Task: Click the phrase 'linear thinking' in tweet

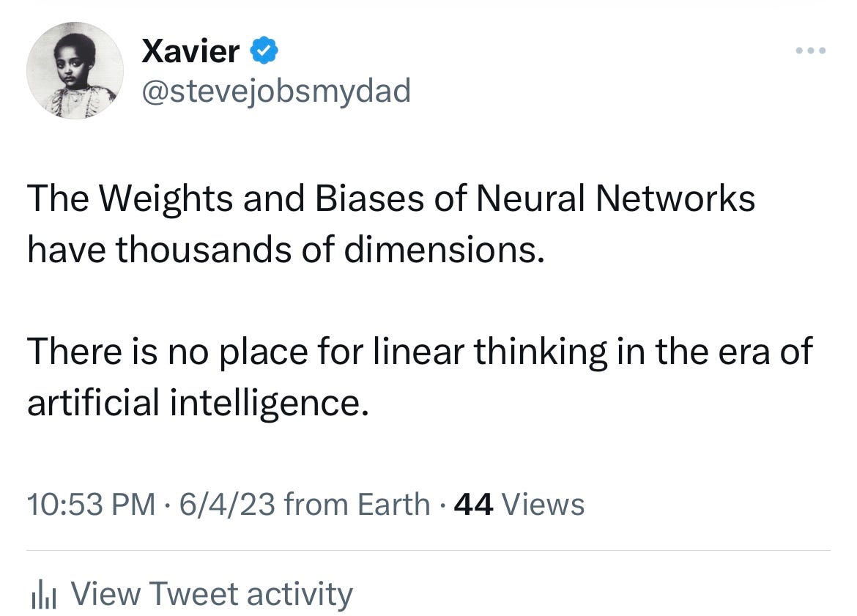Action: 490,351
